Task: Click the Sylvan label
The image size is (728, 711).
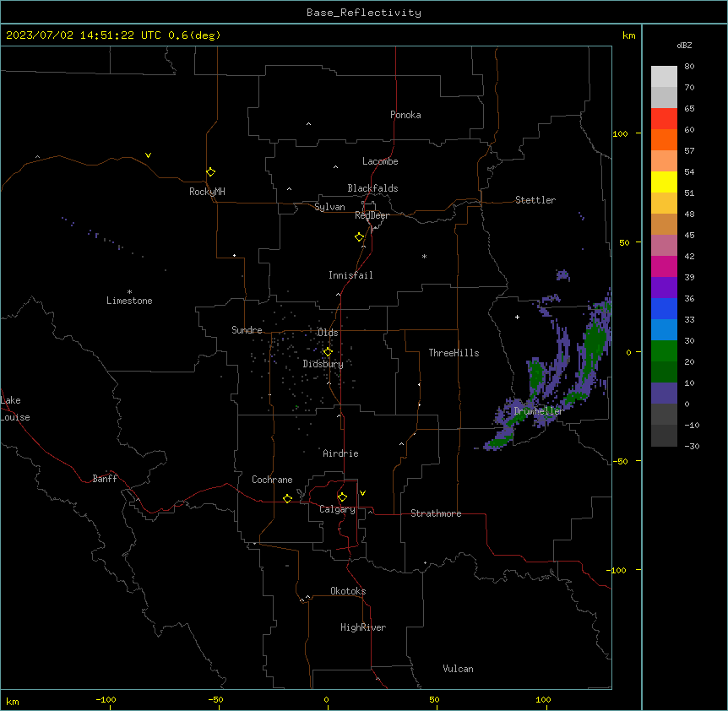Action: pyautogui.click(x=329, y=207)
